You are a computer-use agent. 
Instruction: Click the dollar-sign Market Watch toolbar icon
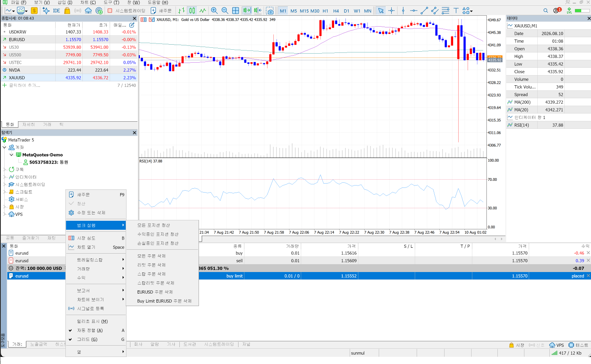(x=34, y=11)
